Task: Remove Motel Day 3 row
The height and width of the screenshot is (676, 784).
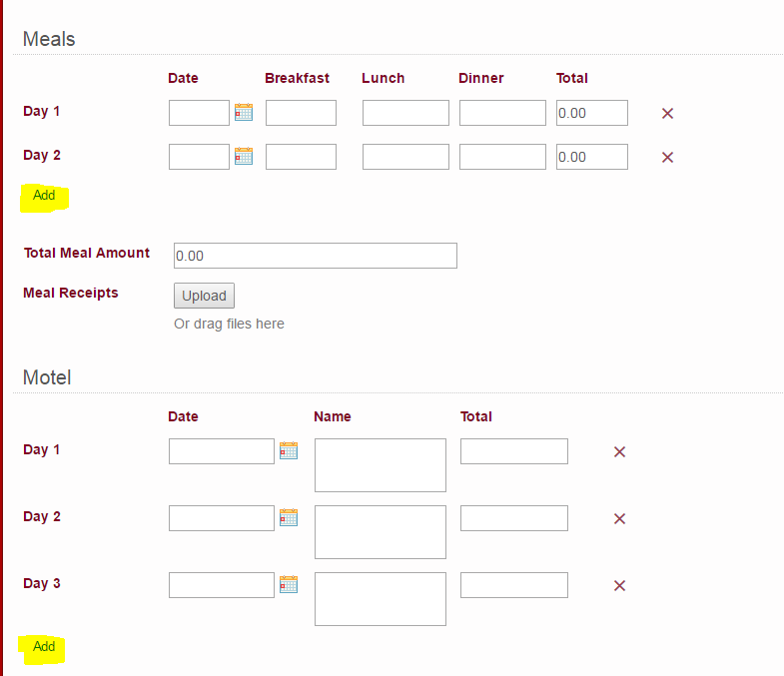Action: (x=619, y=585)
